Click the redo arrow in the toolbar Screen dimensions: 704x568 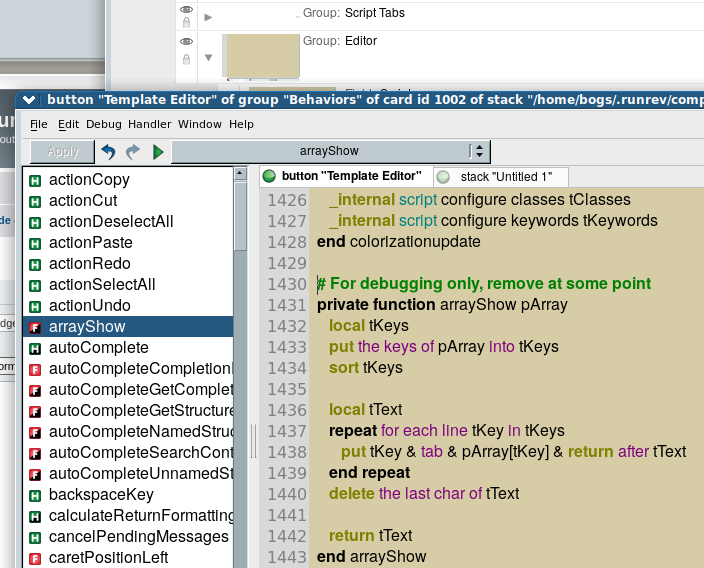pyautogui.click(x=133, y=152)
